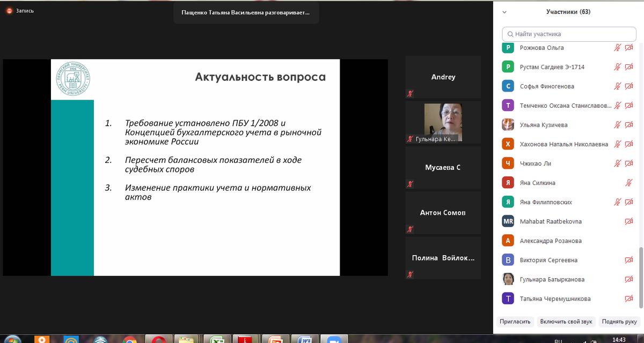Click the Включить свой звук button

click(566, 322)
